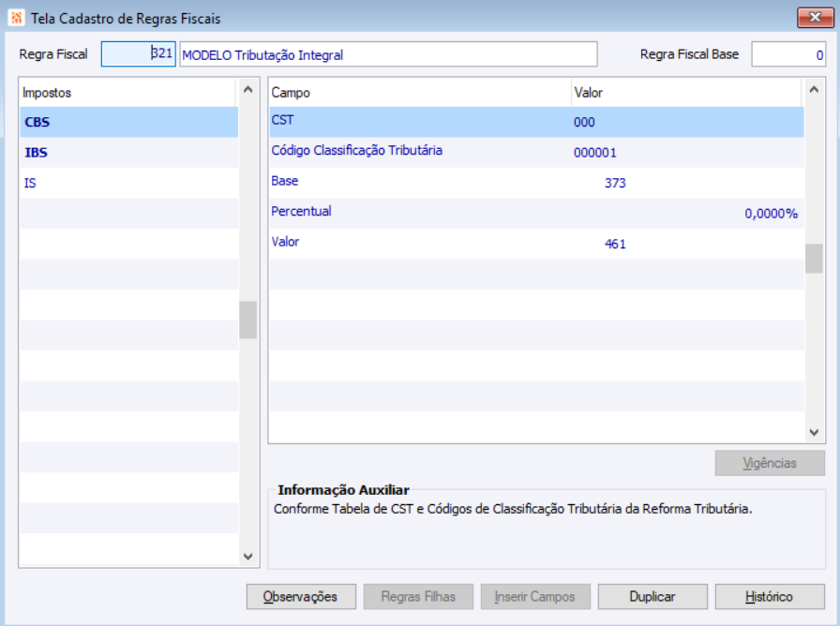Click the Valor column header
The height and width of the screenshot is (626, 840).
tap(686, 93)
